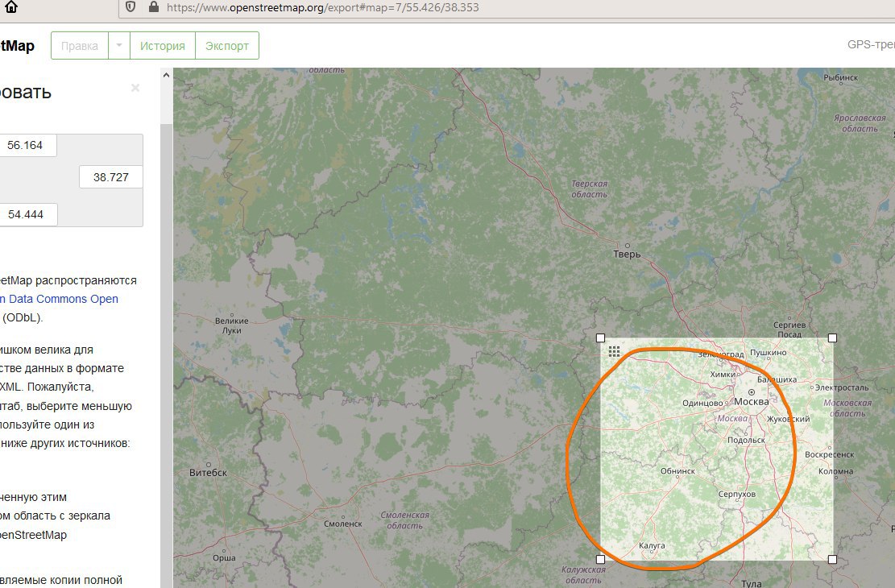This screenshot has height=588, width=895.
Task: Open GPS traces menu link
Action: click(x=871, y=44)
